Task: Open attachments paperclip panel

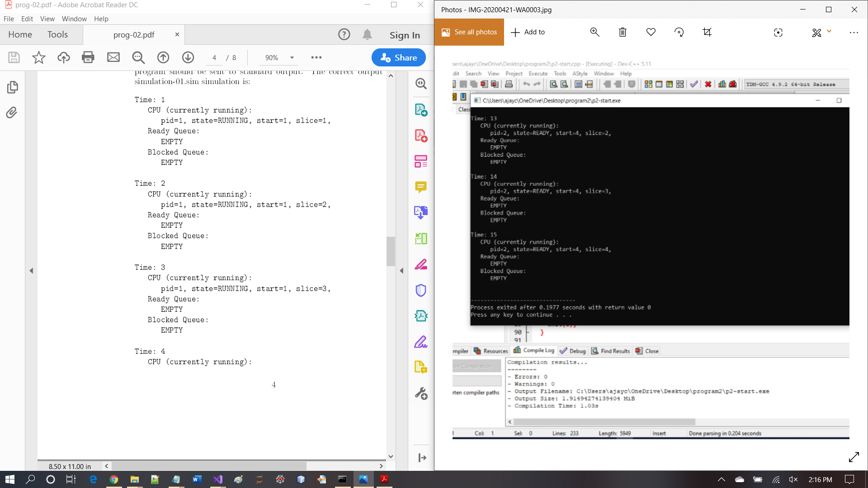Action: click(x=12, y=113)
